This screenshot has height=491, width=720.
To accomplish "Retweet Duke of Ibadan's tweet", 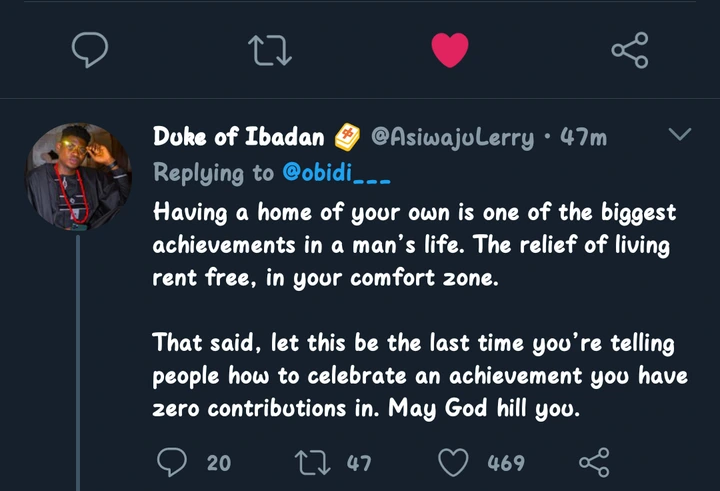I will pyautogui.click(x=307, y=462).
